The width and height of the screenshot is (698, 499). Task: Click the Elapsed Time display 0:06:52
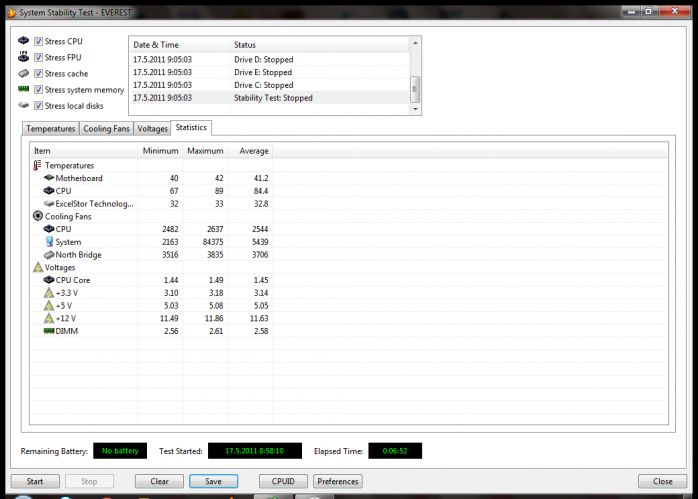395,450
